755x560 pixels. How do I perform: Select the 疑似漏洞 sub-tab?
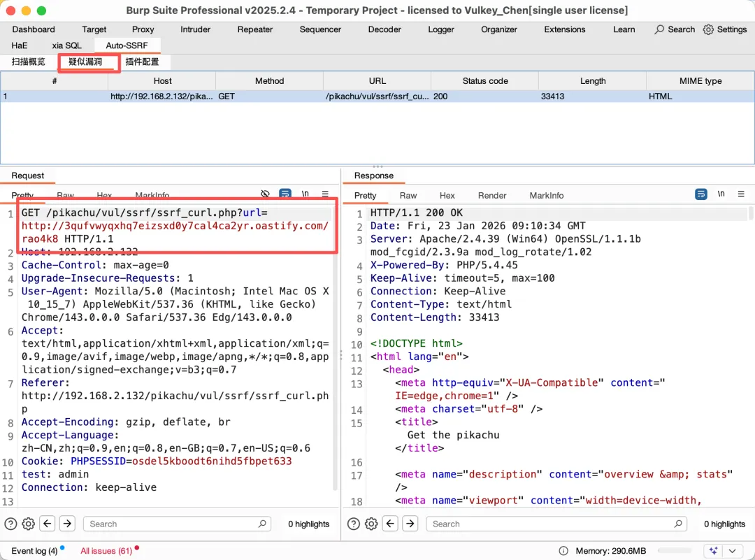[x=85, y=62]
